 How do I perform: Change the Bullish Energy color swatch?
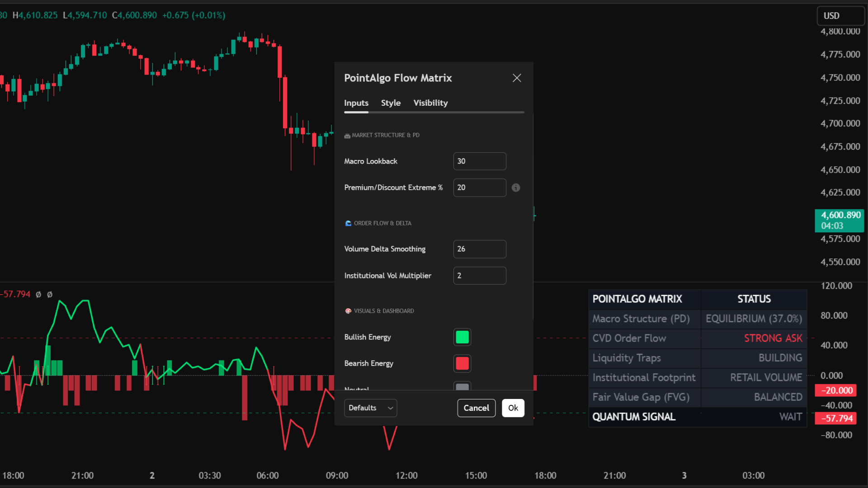click(462, 337)
